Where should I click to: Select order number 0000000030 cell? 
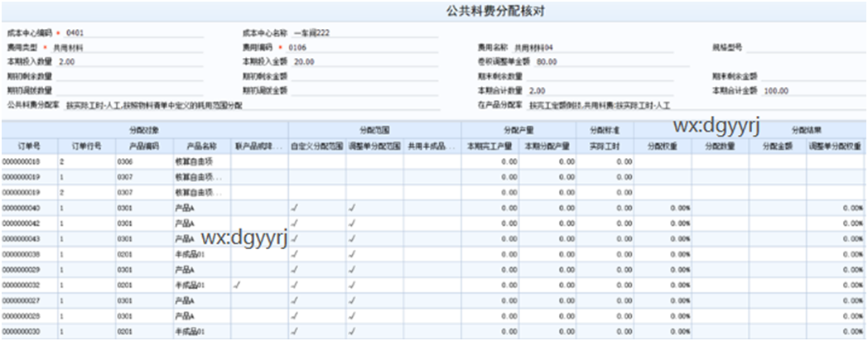(30, 332)
